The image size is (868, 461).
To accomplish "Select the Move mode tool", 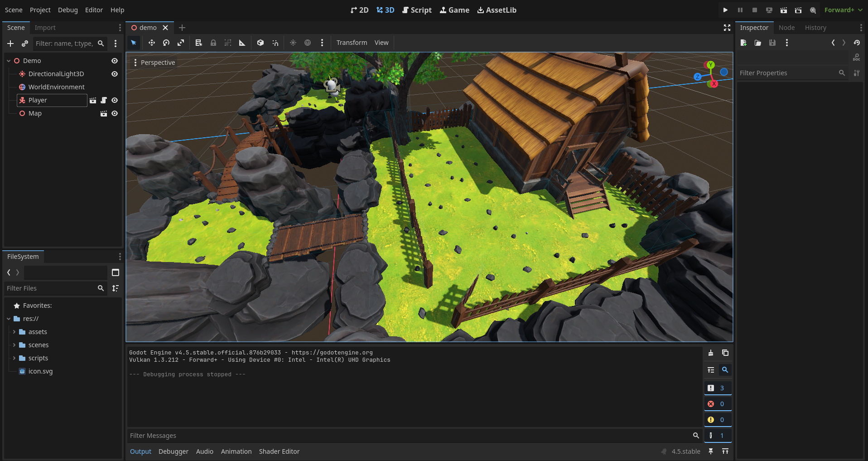I will pyautogui.click(x=151, y=43).
